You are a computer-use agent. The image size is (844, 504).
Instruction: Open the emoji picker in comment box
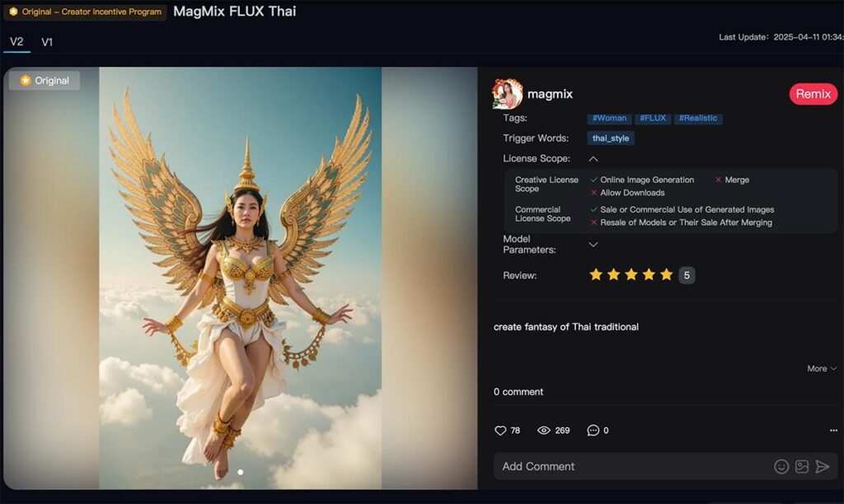[x=781, y=467]
